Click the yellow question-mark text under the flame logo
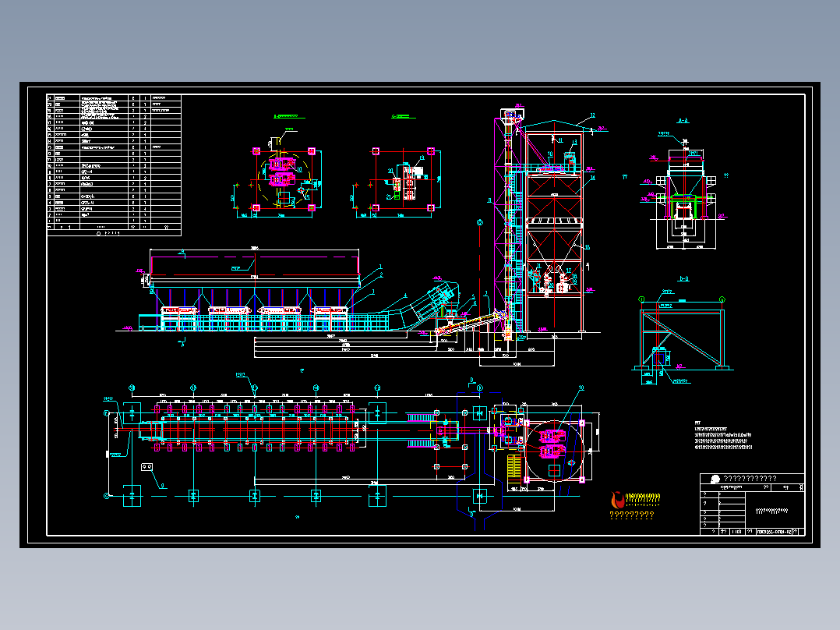The height and width of the screenshot is (630, 840). pos(632,515)
